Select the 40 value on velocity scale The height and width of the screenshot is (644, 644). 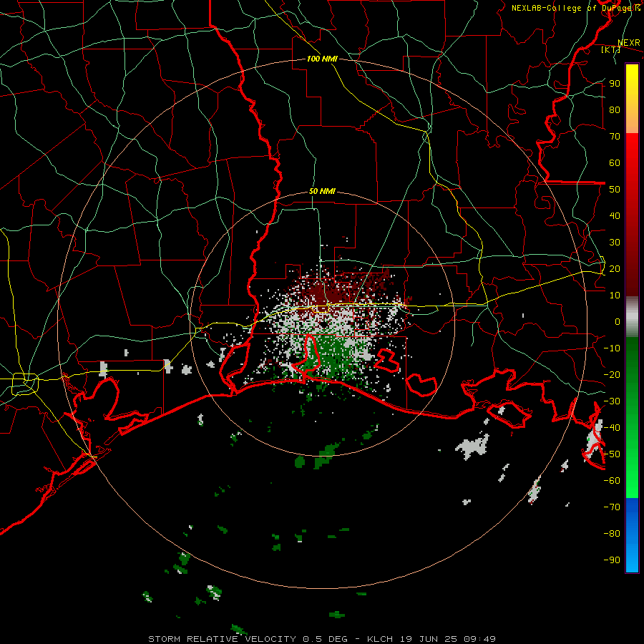coord(615,215)
